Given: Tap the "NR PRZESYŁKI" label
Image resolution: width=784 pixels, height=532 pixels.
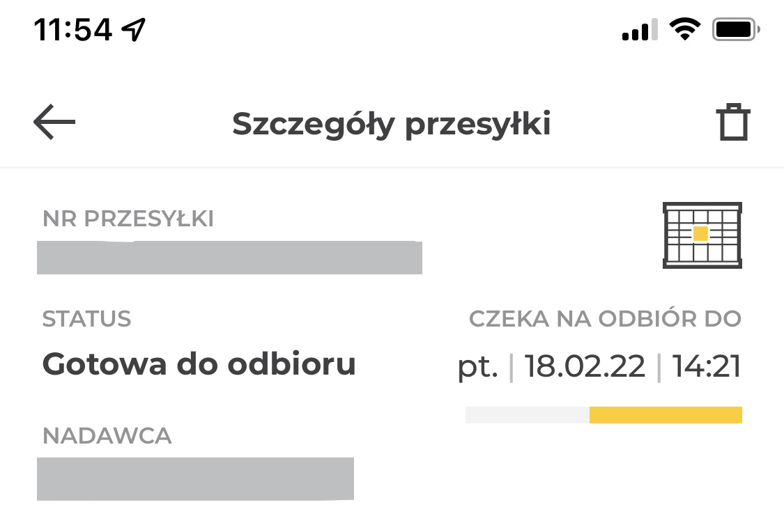Looking at the screenshot, I should tap(128, 219).
